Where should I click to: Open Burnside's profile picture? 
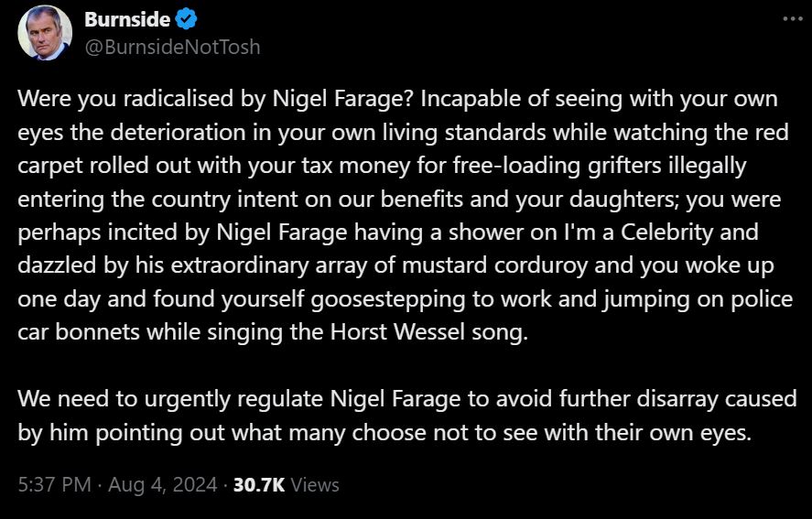pyautogui.click(x=45, y=33)
